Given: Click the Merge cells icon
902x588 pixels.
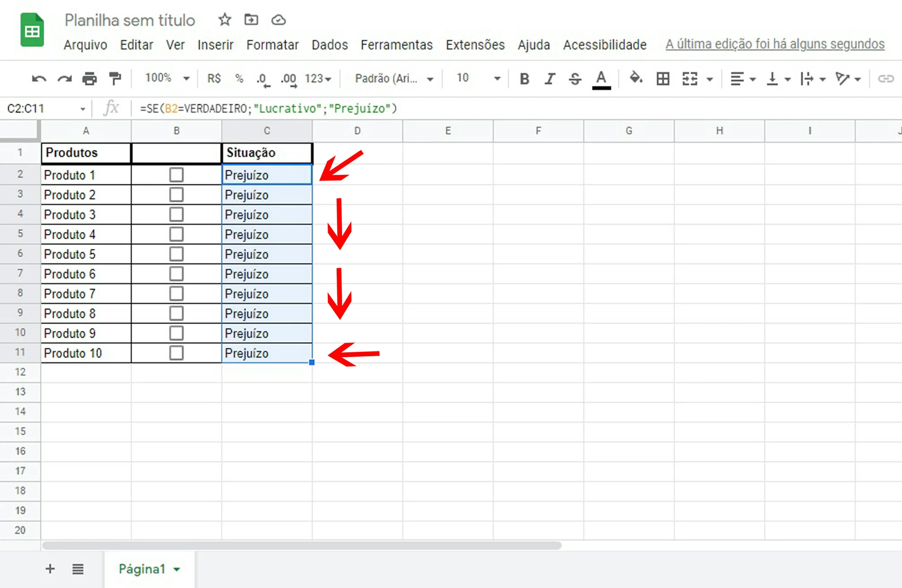Looking at the screenshot, I should [x=690, y=79].
